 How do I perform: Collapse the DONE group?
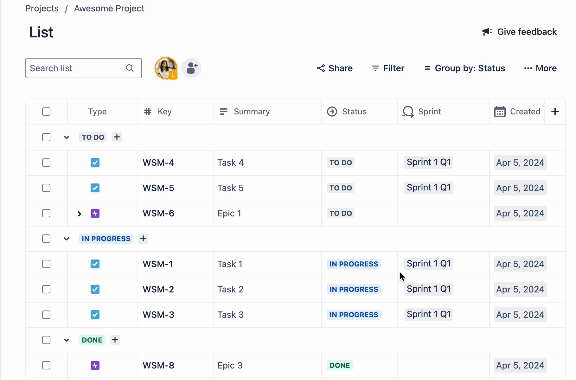pyautogui.click(x=66, y=340)
